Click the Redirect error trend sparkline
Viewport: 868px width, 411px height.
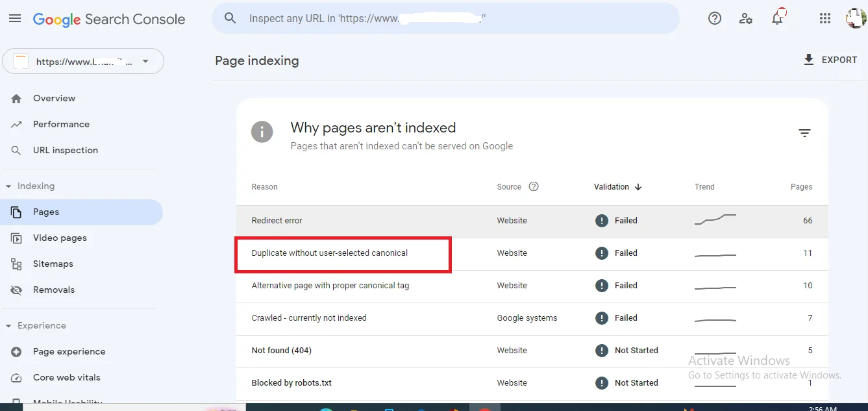pyautogui.click(x=715, y=219)
